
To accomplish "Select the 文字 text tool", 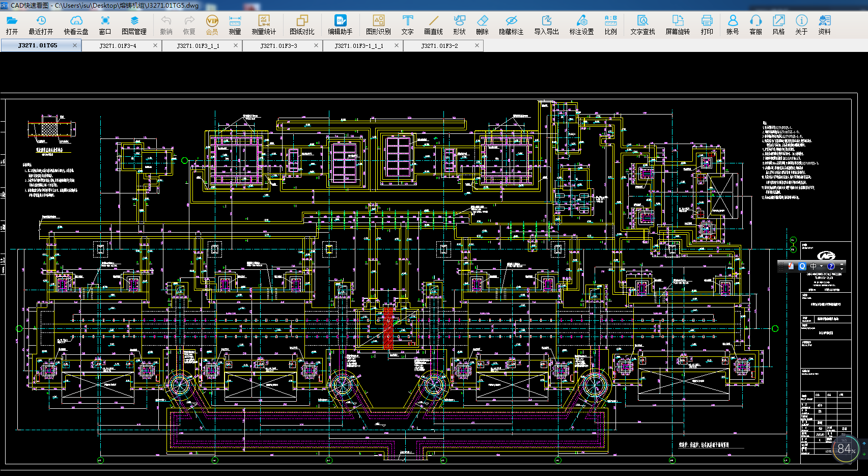I will [x=407, y=25].
